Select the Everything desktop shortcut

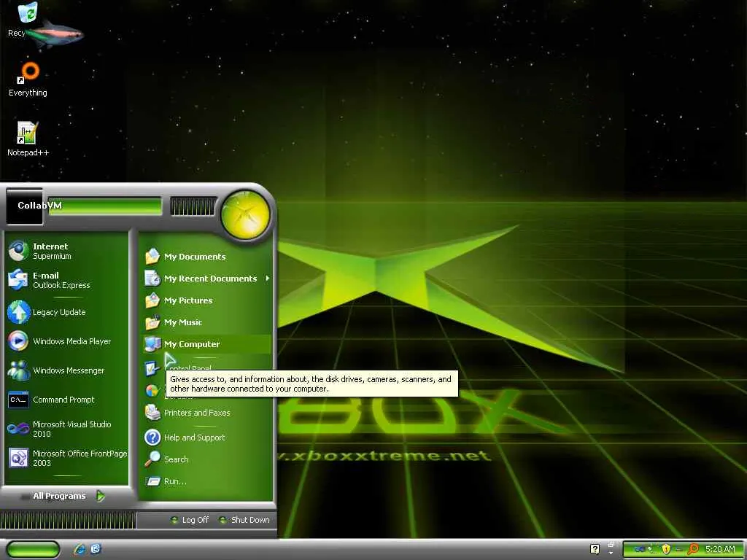(x=28, y=79)
